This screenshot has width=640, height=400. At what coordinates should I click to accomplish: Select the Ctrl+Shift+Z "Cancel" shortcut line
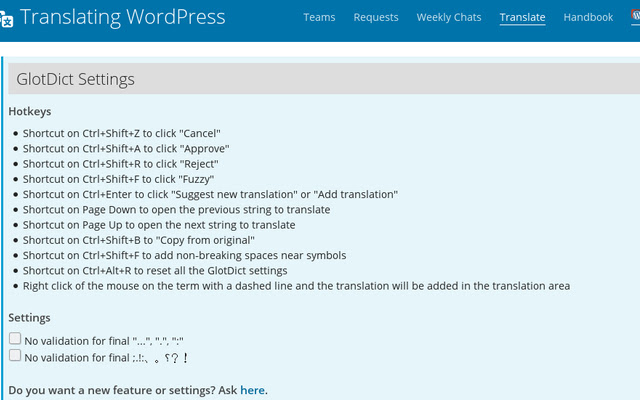[x=122, y=133]
